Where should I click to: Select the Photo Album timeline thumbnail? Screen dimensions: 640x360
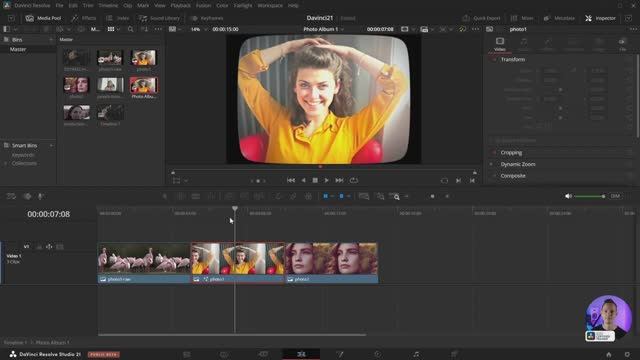click(x=144, y=85)
